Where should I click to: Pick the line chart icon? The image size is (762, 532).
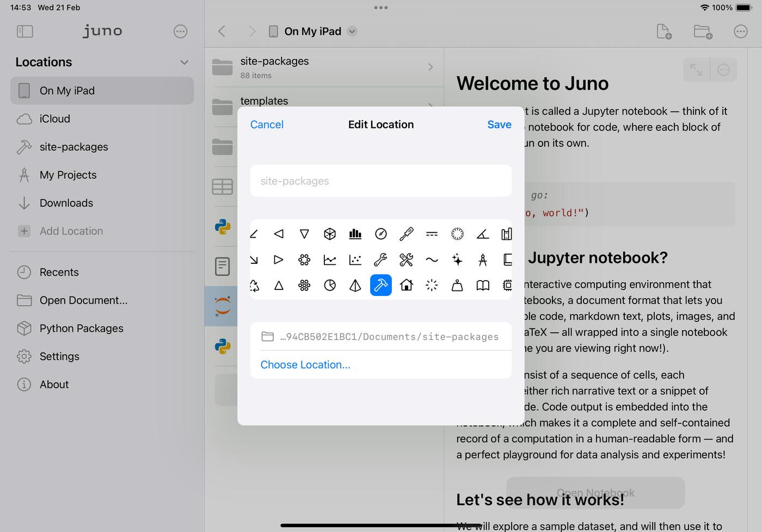click(x=330, y=259)
